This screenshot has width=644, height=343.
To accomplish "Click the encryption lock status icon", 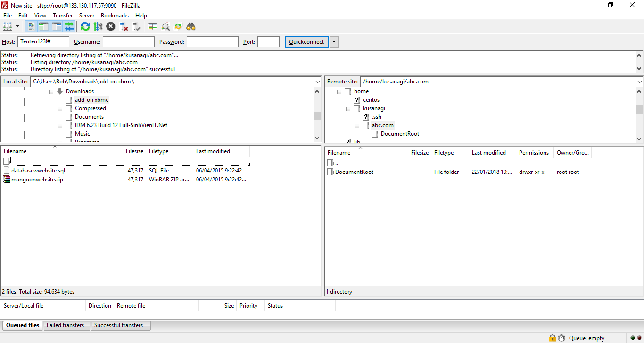I will [552, 338].
